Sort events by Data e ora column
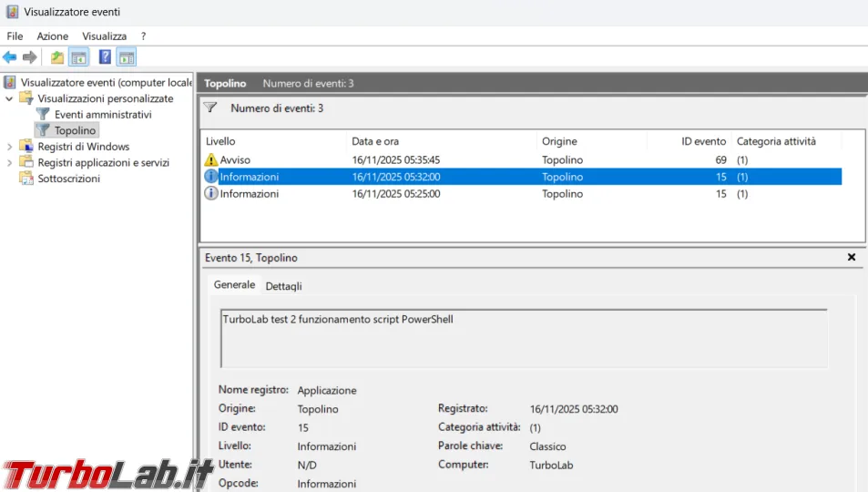868x492 pixels. [375, 141]
